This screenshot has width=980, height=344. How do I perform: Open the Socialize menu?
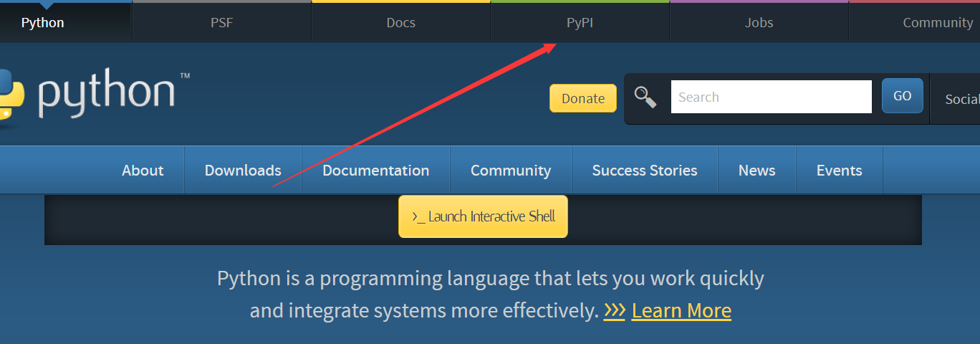pos(956,99)
